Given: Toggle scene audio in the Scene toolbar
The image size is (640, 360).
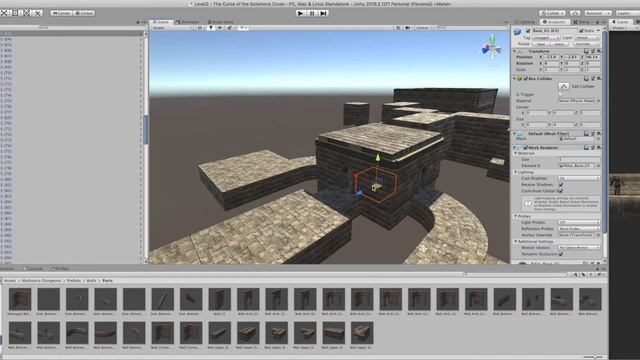Looking at the screenshot, I should pos(220,28).
